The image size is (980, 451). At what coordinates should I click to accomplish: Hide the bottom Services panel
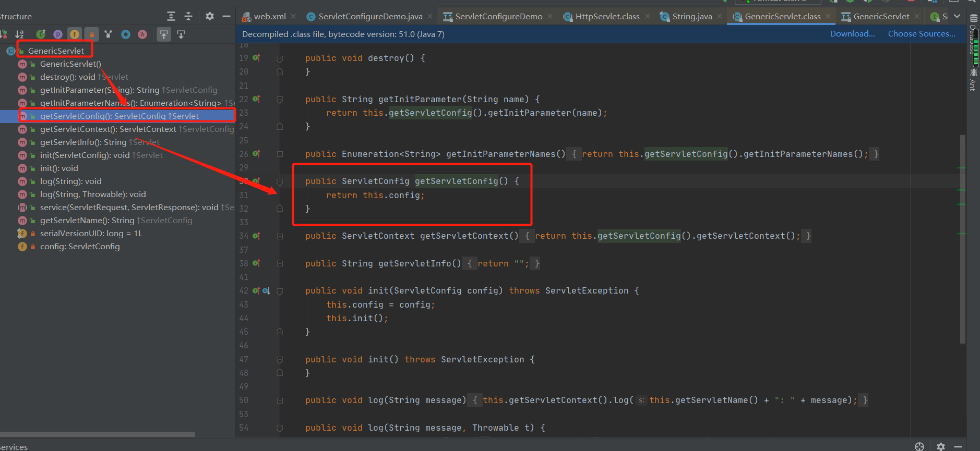point(958,446)
